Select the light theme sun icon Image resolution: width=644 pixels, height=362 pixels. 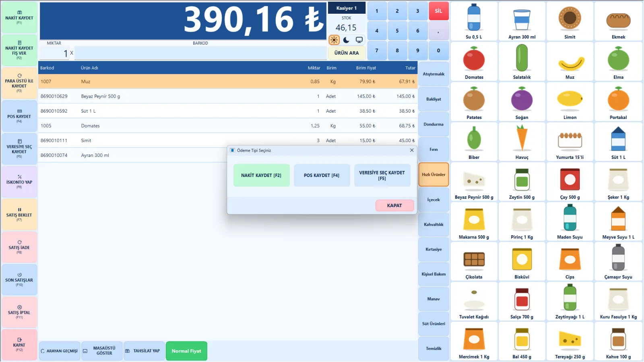(334, 40)
